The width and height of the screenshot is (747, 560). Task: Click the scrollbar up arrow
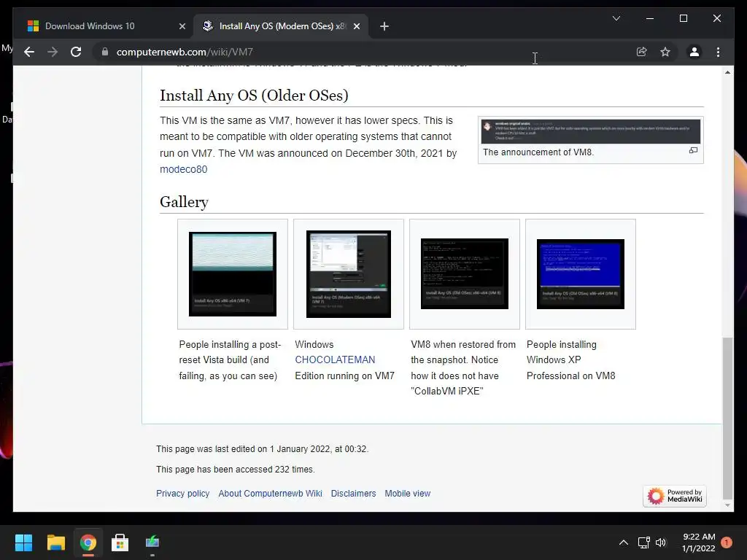tap(727, 72)
